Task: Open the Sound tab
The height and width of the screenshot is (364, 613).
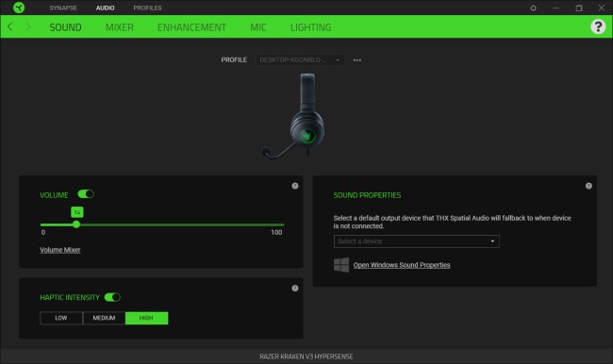Action: coord(65,27)
